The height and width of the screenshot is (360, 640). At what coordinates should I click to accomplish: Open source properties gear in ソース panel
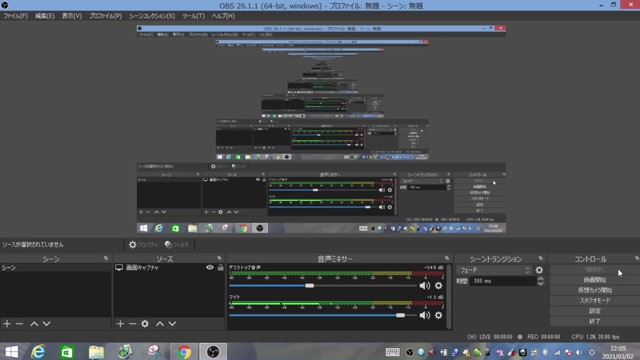coord(145,324)
